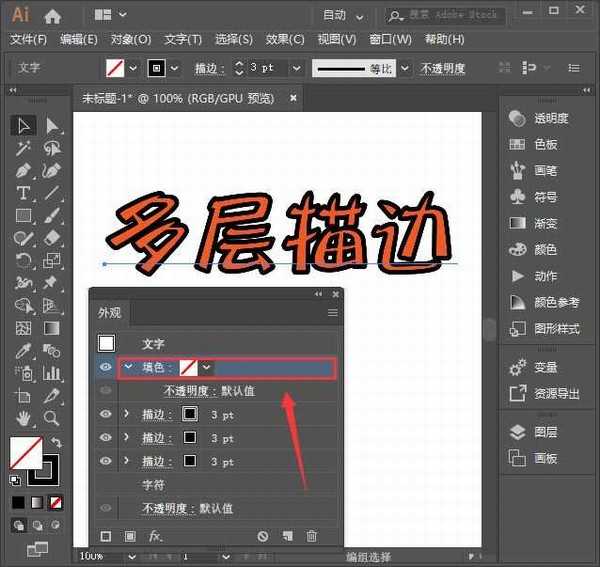Pick the Line Segment tool
The height and width of the screenshot is (567, 600).
click(x=52, y=193)
